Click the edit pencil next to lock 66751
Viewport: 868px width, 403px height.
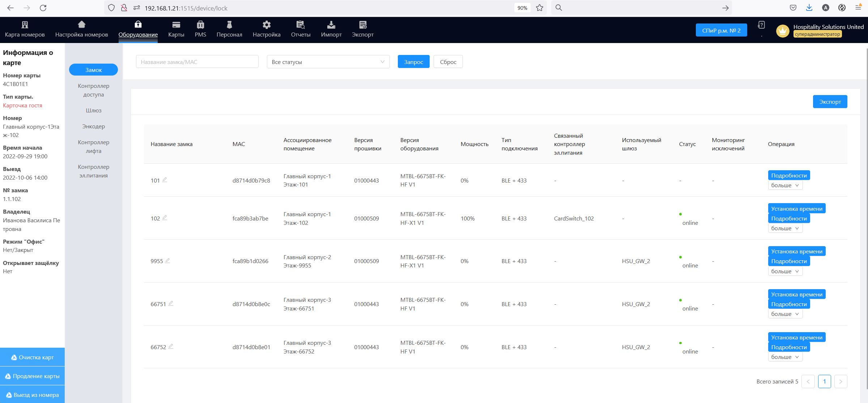pyautogui.click(x=171, y=303)
